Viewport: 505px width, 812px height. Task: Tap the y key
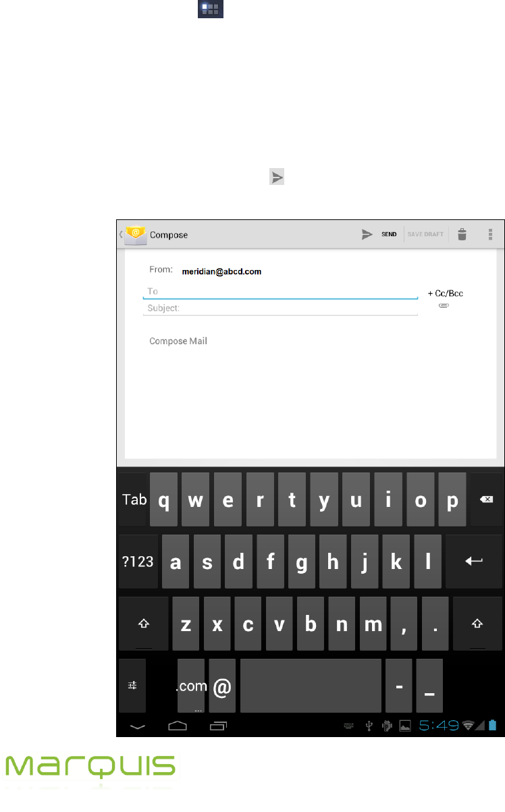[x=323, y=499]
